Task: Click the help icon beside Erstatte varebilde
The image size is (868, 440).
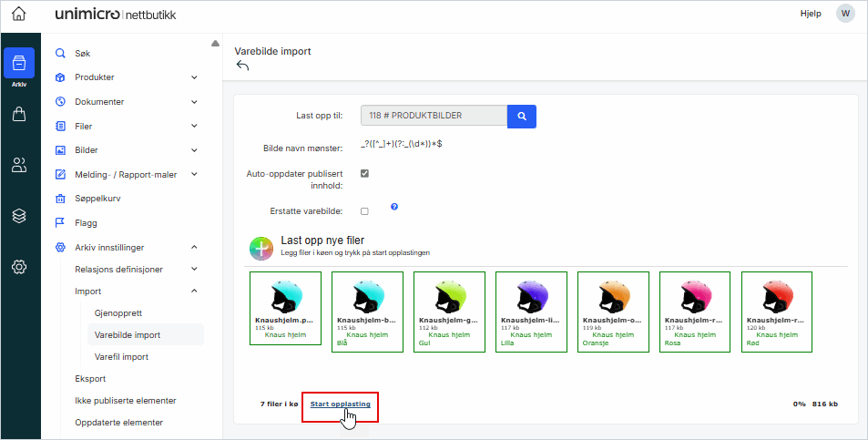Action: [x=394, y=207]
